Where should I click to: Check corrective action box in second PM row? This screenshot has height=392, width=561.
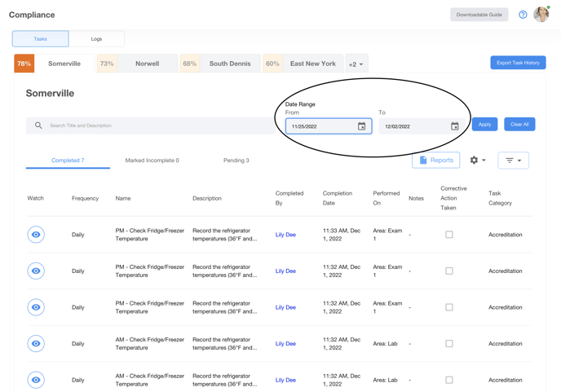point(449,271)
